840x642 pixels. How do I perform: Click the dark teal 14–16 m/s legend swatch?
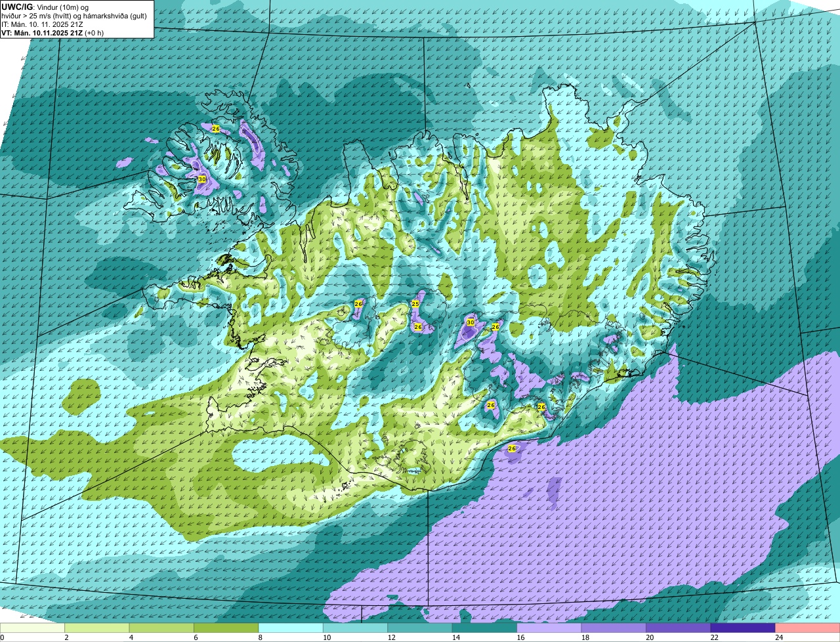click(485, 628)
